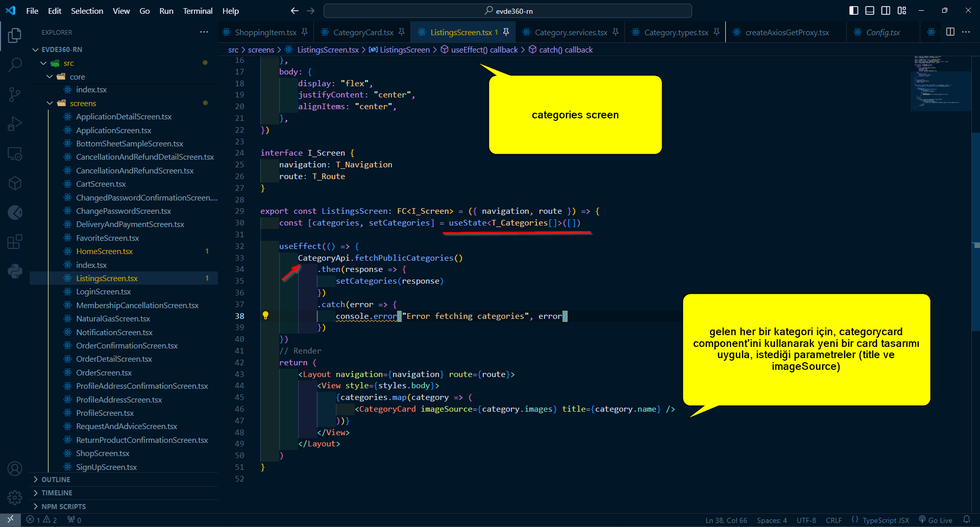Click the TypeScript JSX language mode
980x527 pixels.
(886, 520)
